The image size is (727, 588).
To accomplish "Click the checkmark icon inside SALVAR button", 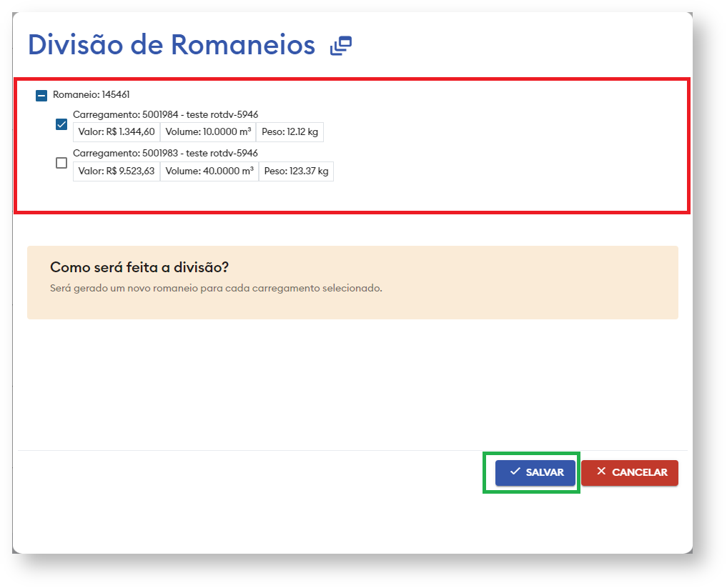I will 515,472.
